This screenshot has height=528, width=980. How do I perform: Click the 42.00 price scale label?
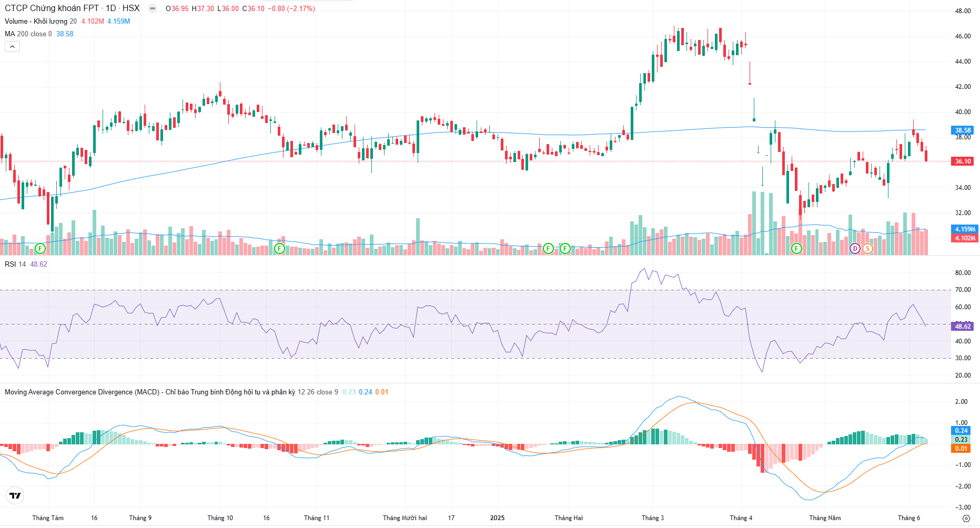click(x=963, y=87)
